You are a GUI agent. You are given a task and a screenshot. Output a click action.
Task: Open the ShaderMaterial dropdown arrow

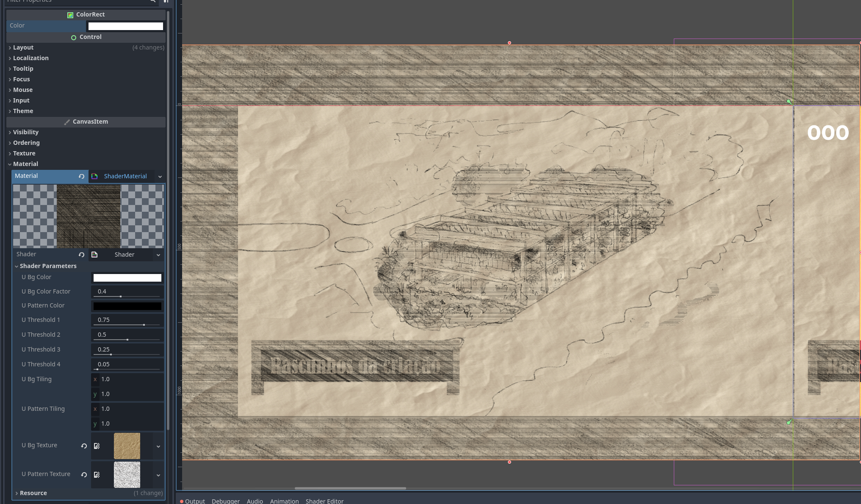(160, 176)
